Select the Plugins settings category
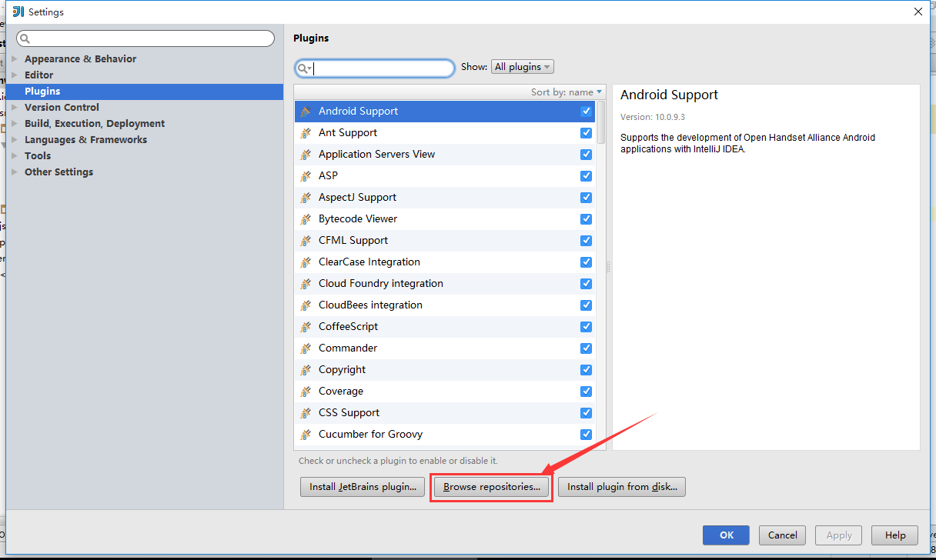Screen dimensions: 936x560 [x=145, y=92]
